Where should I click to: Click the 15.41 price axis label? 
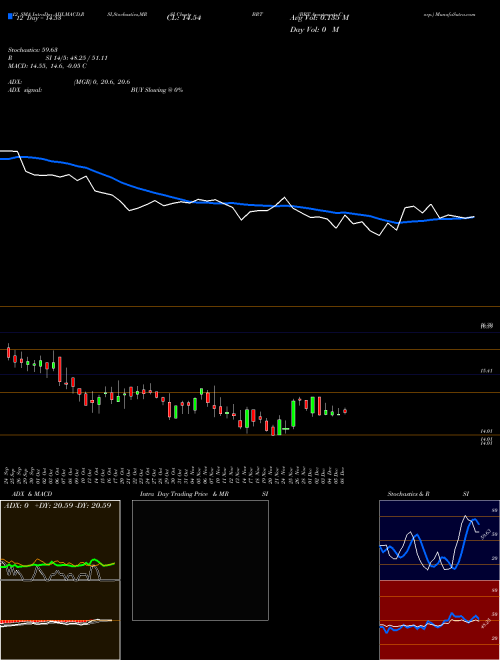click(486, 371)
